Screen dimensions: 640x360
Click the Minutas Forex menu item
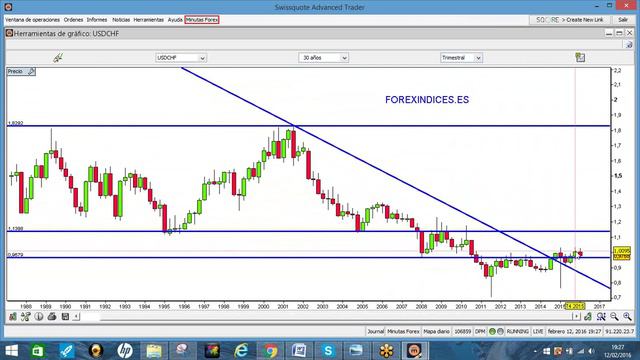pos(202,20)
